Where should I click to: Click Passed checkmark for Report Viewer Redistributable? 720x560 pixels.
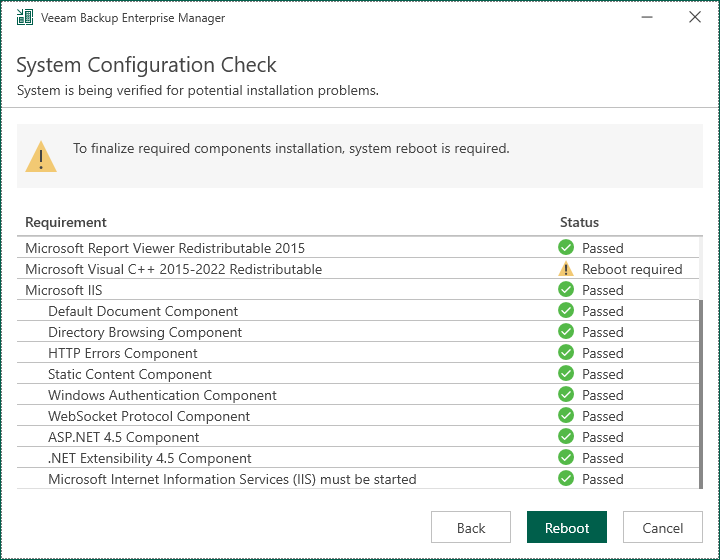566,248
